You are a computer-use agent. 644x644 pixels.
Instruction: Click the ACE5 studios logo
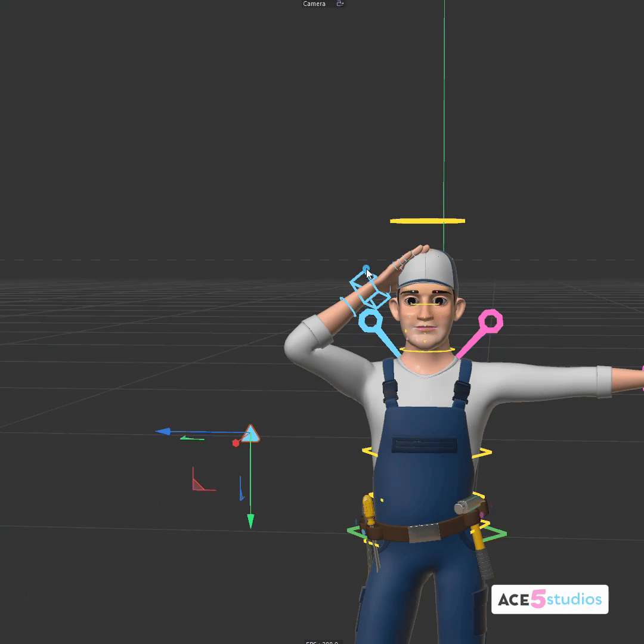coord(549,599)
